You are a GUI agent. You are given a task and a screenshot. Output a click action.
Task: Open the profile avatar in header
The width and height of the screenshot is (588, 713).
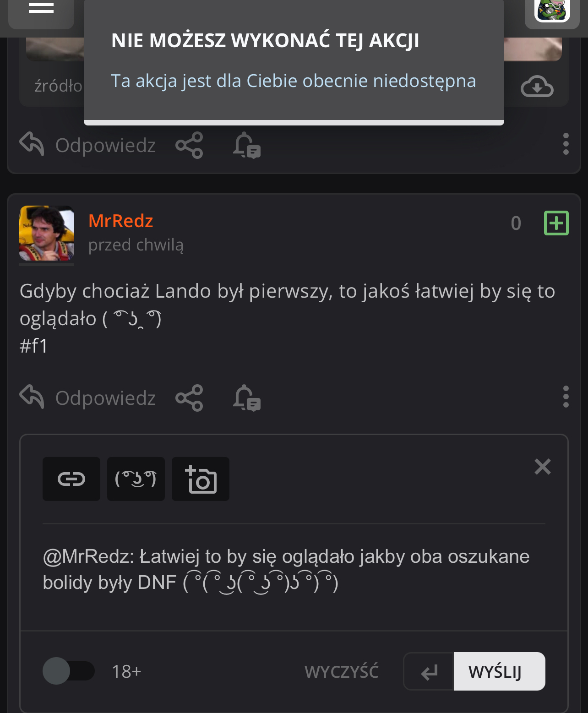pos(552,10)
